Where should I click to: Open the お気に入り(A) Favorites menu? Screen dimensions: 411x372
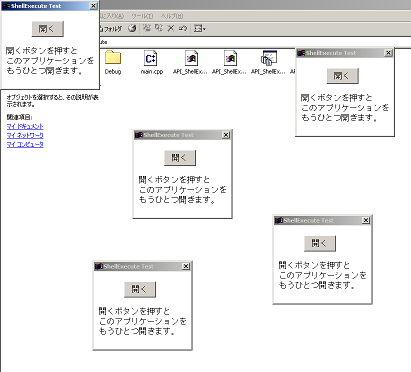pos(112,16)
